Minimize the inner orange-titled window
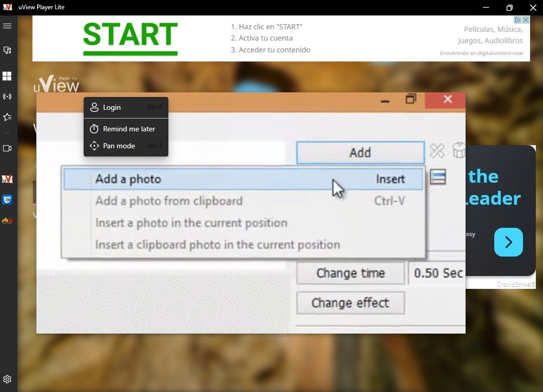Image resolution: width=543 pixels, height=392 pixels. tap(385, 101)
